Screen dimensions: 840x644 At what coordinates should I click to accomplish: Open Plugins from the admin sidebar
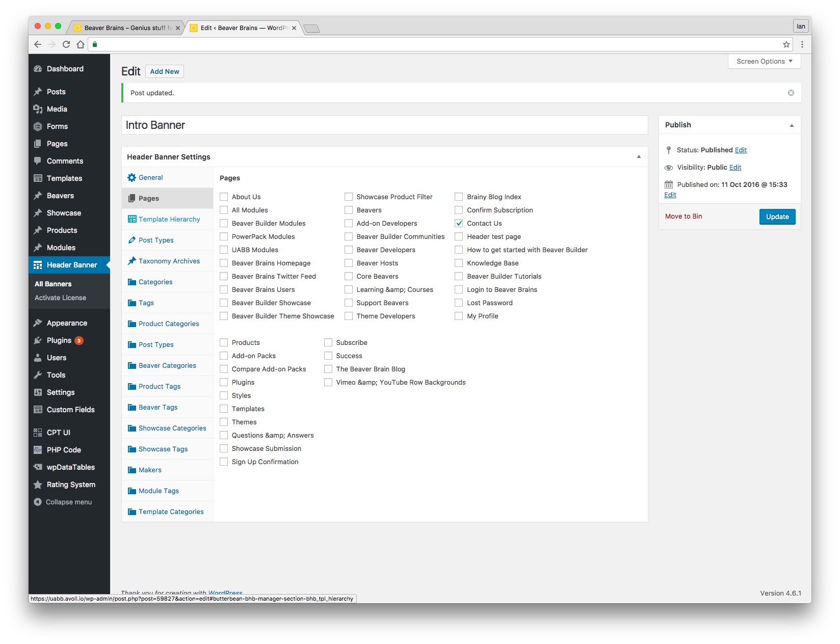[x=59, y=340]
